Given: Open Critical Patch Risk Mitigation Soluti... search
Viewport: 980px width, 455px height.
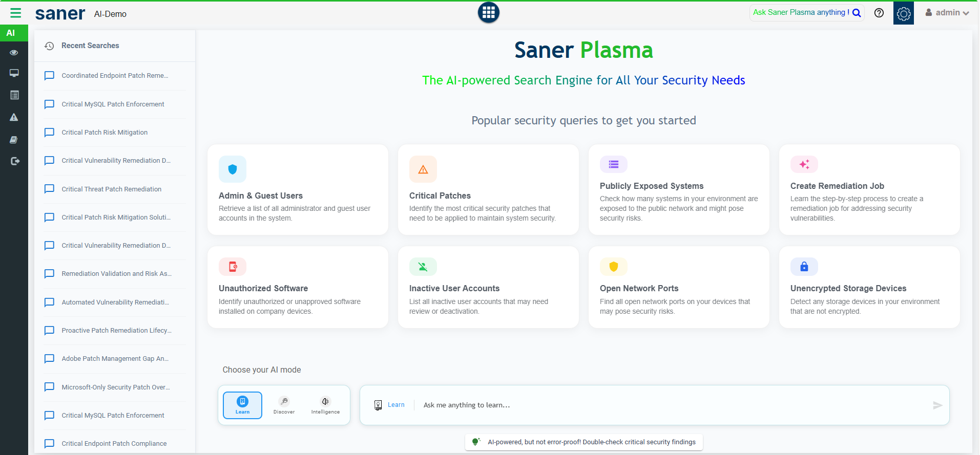Looking at the screenshot, I should 115,218.
